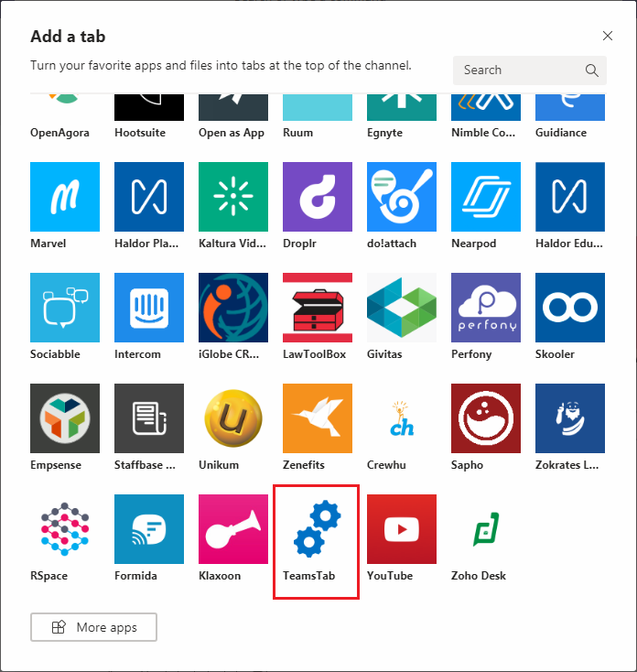
Task: Close the Add a tab dialog
Action: (608, 36)
